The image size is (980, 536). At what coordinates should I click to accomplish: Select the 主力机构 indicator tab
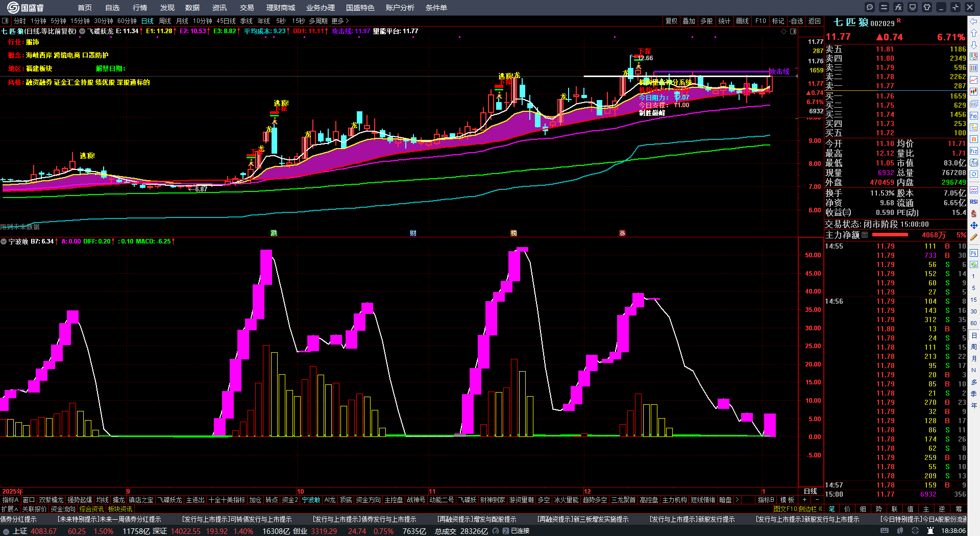point(675,500)
